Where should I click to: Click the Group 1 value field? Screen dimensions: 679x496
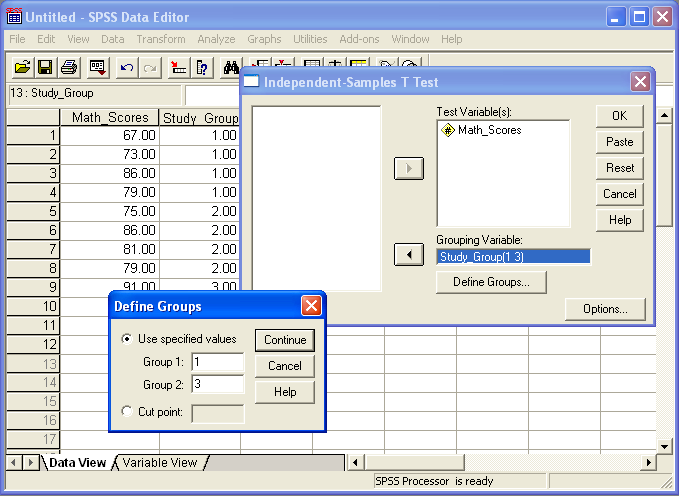coord(218,362)
